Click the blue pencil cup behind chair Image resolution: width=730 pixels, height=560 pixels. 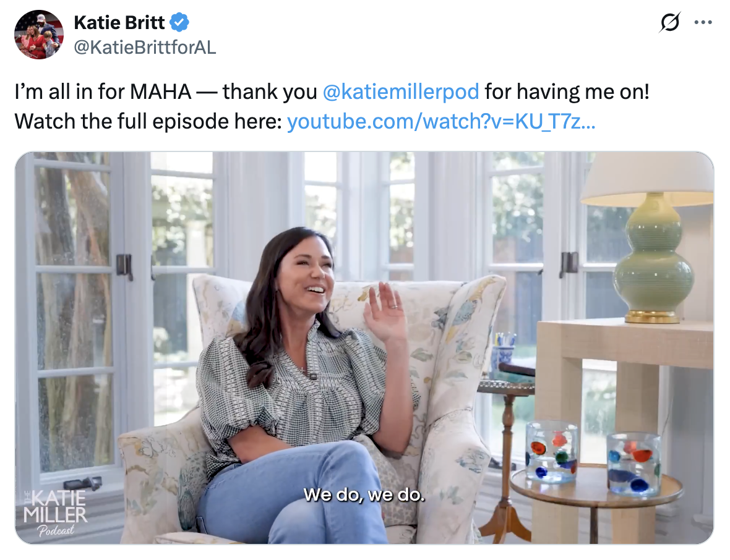coord(504,355)
